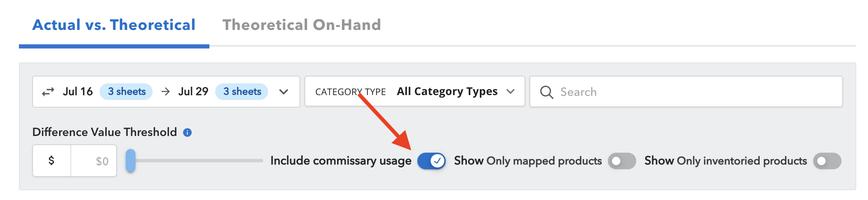The image size is (868, 200).
Task: Click the Jul 29 end date
Action: [193, 92]
